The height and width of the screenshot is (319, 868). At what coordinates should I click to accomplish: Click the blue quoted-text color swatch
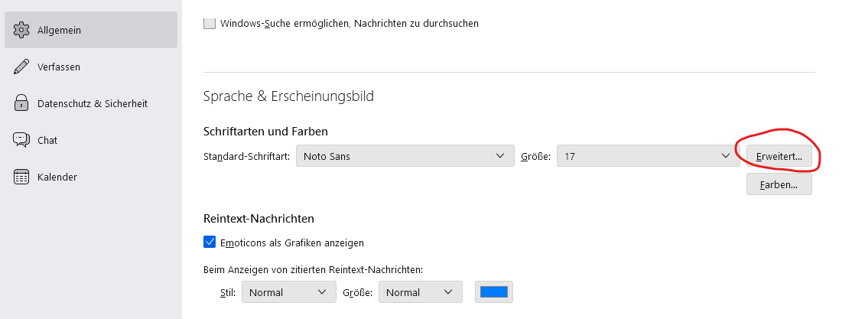(x=494, y=292)
